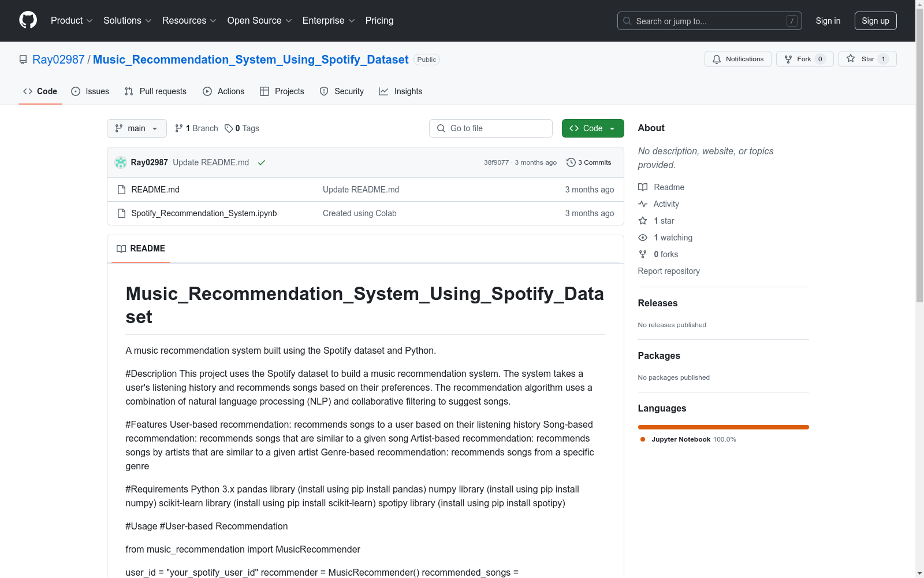Click the fork icon beside 0 forks
This screenshot has height=578, width=924.
(x=643, y=254)
